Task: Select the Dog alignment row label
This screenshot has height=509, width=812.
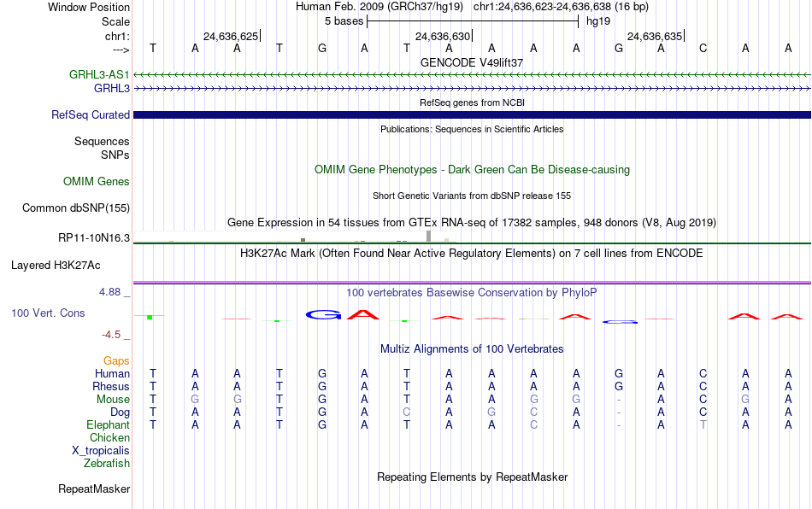Action: [x=120, y=412]
